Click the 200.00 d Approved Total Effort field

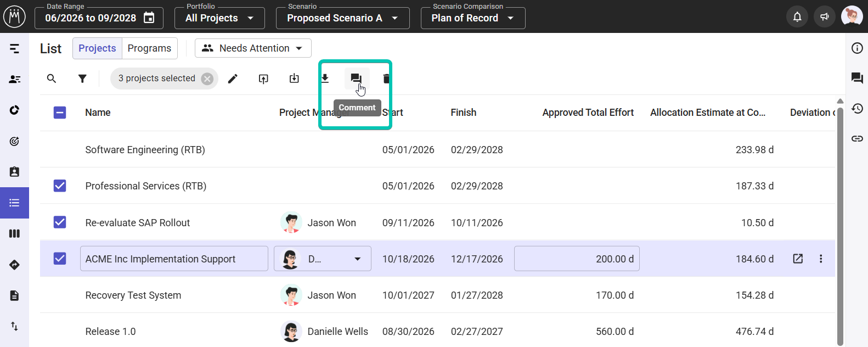point(577,259)
